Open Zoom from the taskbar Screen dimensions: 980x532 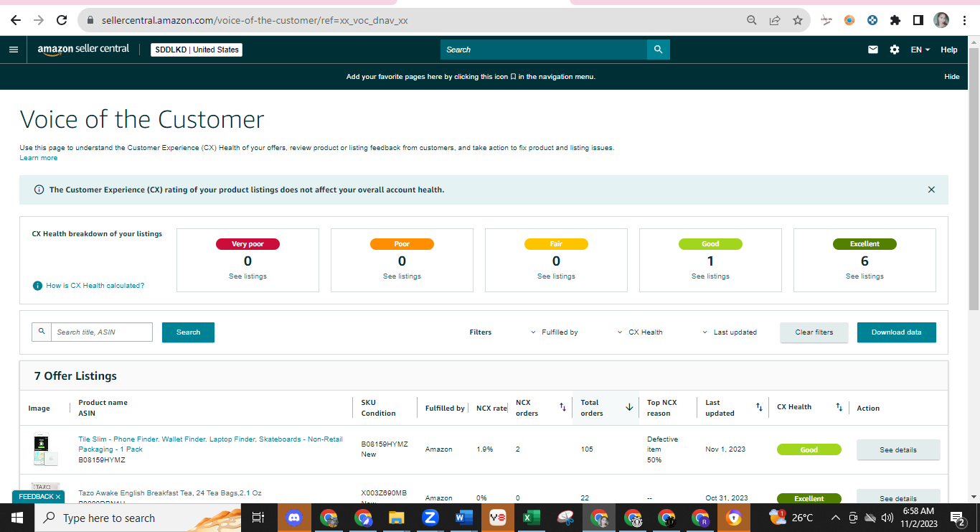pyautogui.click(x=430, y=518)
